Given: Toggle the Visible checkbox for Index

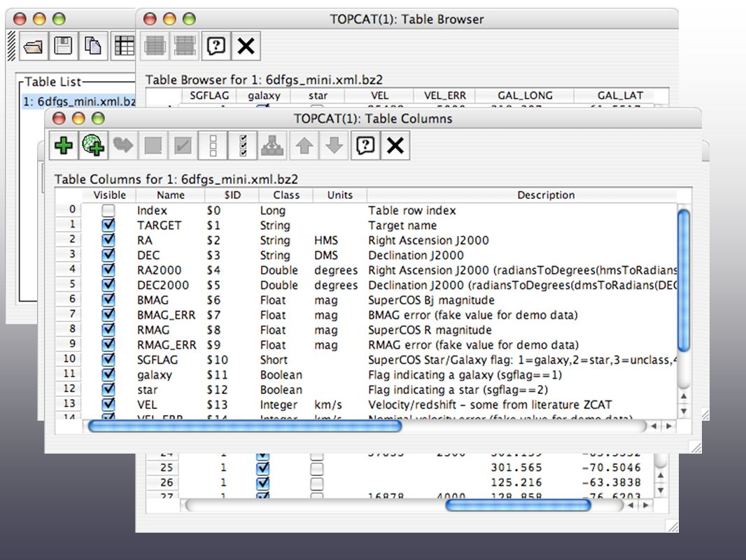Looking at the screenshot, I should coord(108,210).
